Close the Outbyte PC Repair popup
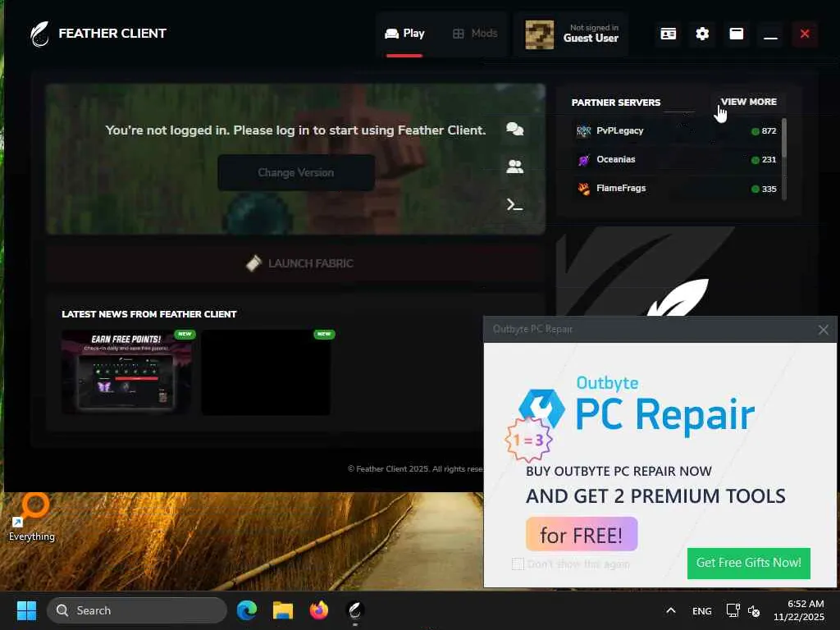Screen dimensions: 840x630 824,330
